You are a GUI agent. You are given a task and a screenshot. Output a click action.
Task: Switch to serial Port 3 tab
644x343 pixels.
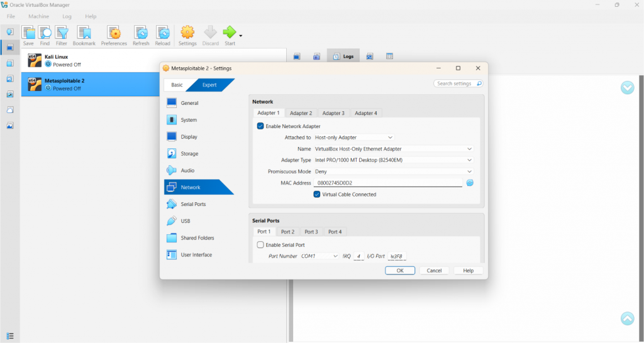pos(311,231)
